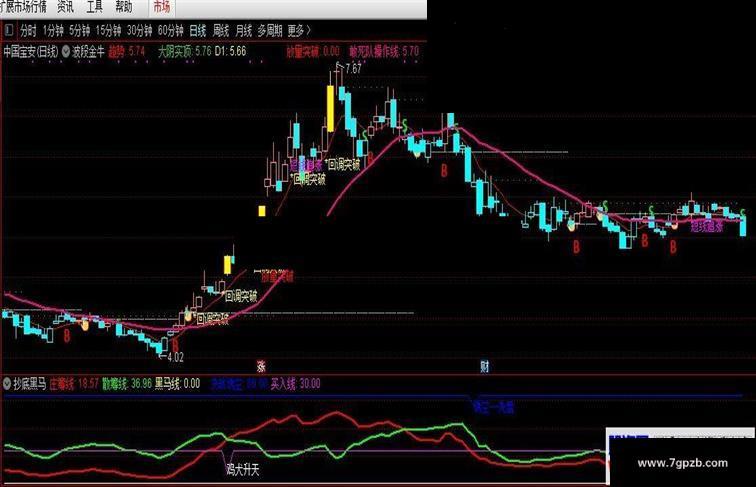Select the 日线 daily period
756x487 pixels.
pos(198,31)
